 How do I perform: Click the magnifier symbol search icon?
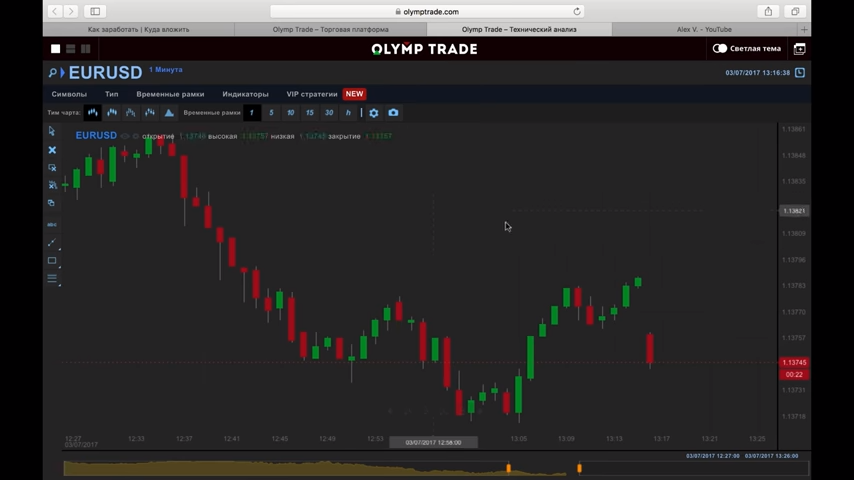[x=52, y=72]
